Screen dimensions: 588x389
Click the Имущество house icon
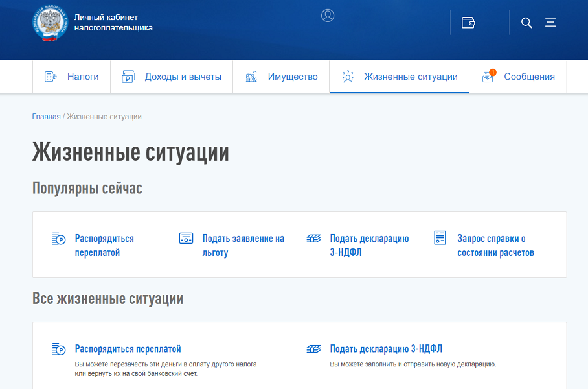(251, 77)
